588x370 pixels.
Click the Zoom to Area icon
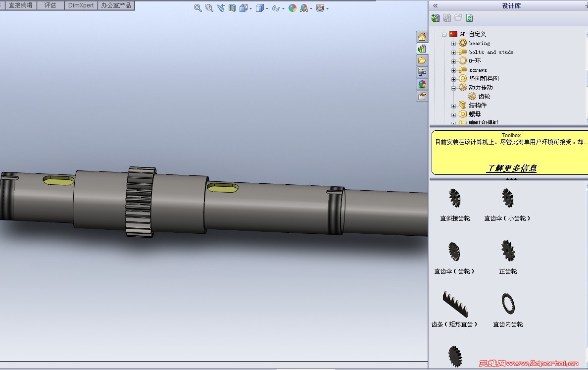[x=209, y=8]
